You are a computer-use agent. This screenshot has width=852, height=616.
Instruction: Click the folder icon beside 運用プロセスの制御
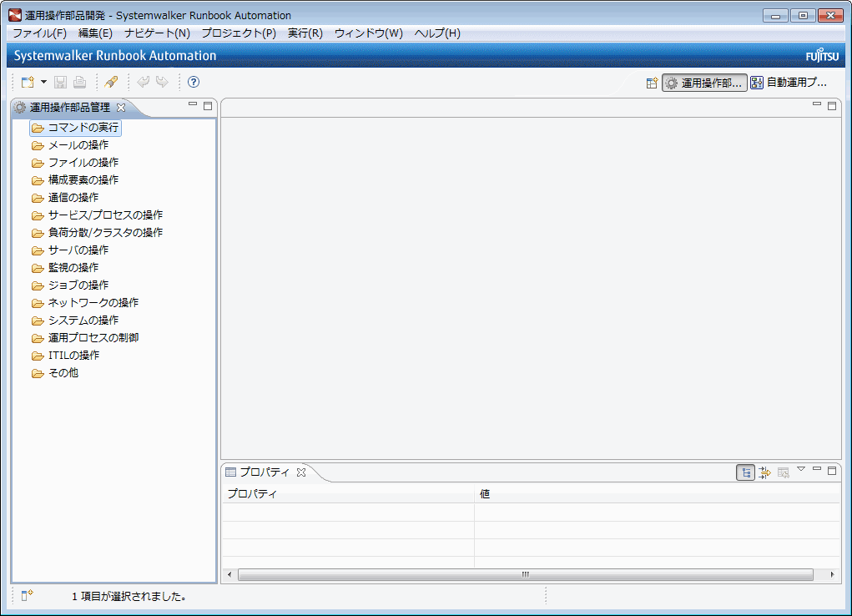(38, 338)
